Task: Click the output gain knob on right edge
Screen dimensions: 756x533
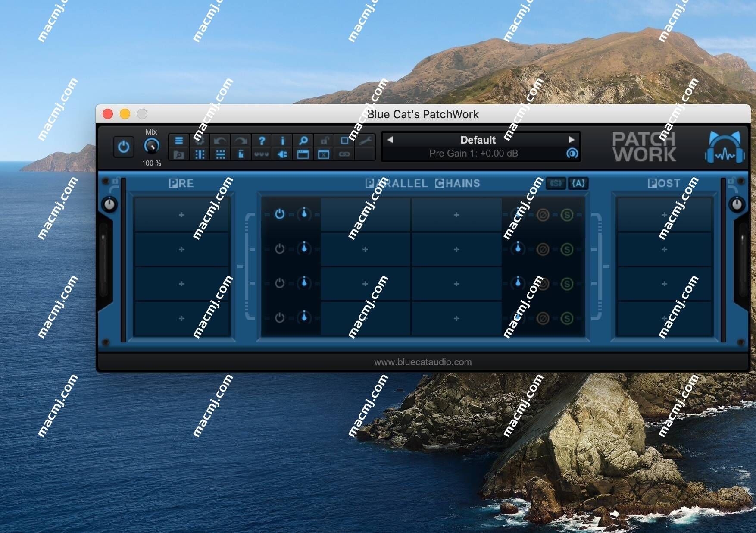Action: coord(737,204)
